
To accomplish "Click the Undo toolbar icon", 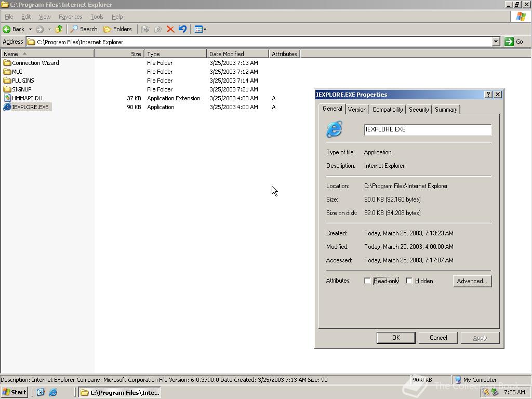I will tap(182, 29).
